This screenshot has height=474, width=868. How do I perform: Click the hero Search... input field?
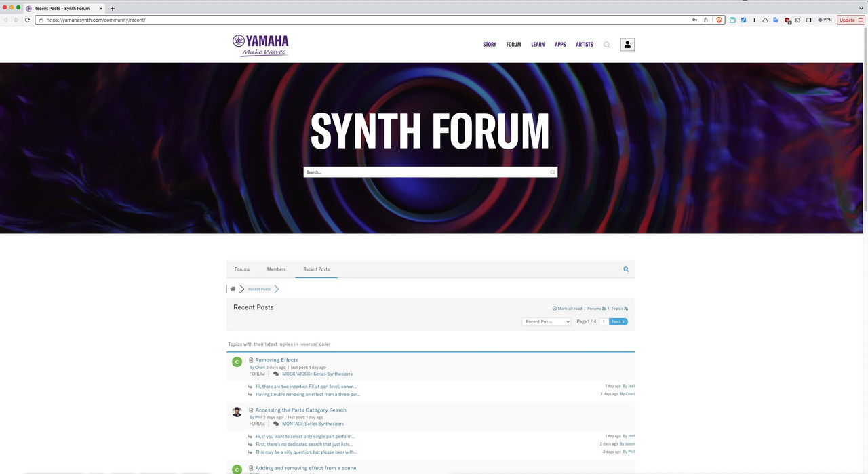tap(430, 172)
